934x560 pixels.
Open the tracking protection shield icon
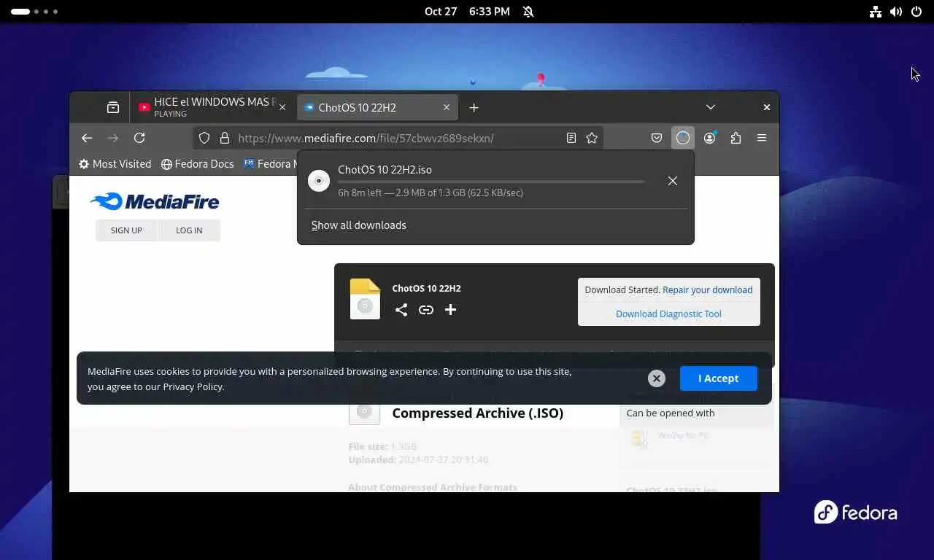(204, 138)
